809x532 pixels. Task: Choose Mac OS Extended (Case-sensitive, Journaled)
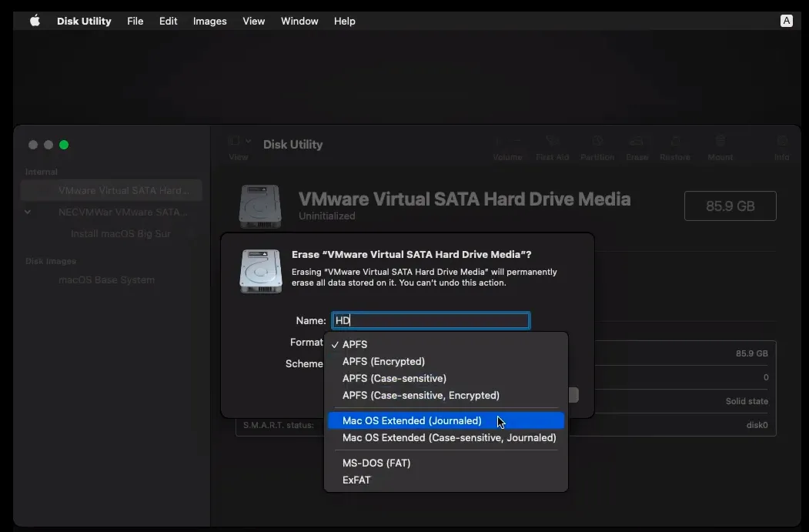pyautogui.click(x=446, y=437)
